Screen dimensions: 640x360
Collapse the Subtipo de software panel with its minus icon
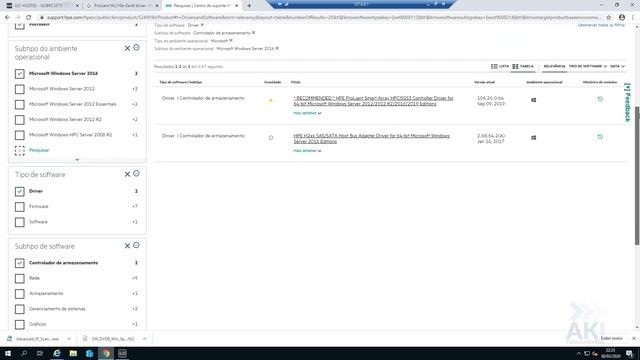tap(136, 245)
